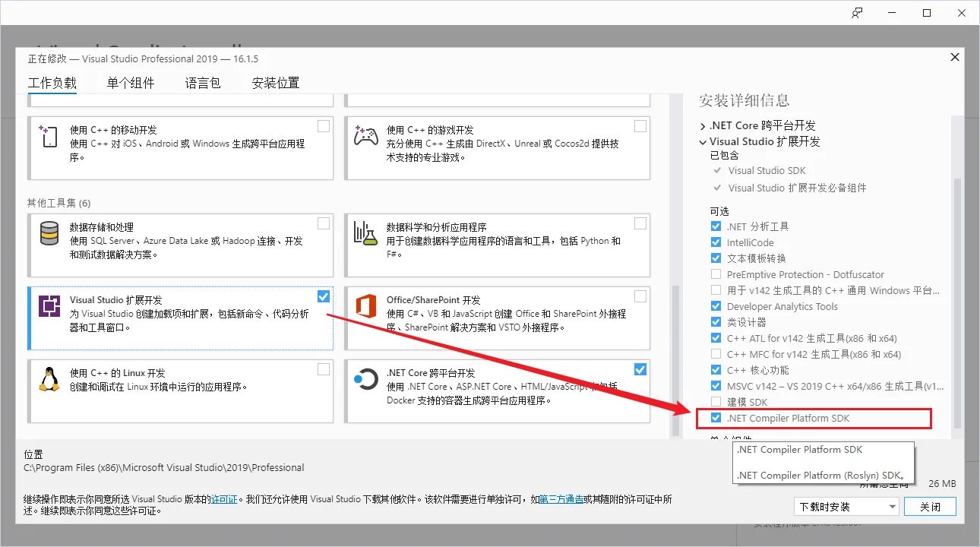Uncheck C++ ATL for v142 option
Screen dimensions: 980x547
coord(716,338)
